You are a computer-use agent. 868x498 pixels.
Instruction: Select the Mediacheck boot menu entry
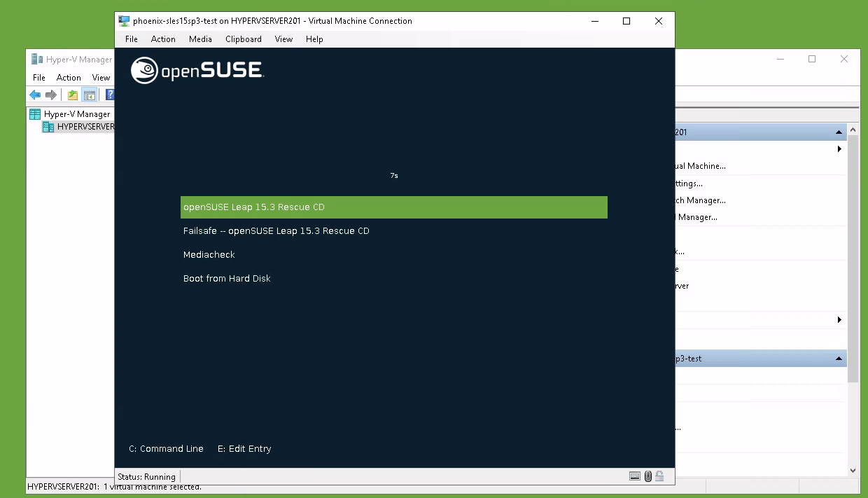click(x=209, y=254)
